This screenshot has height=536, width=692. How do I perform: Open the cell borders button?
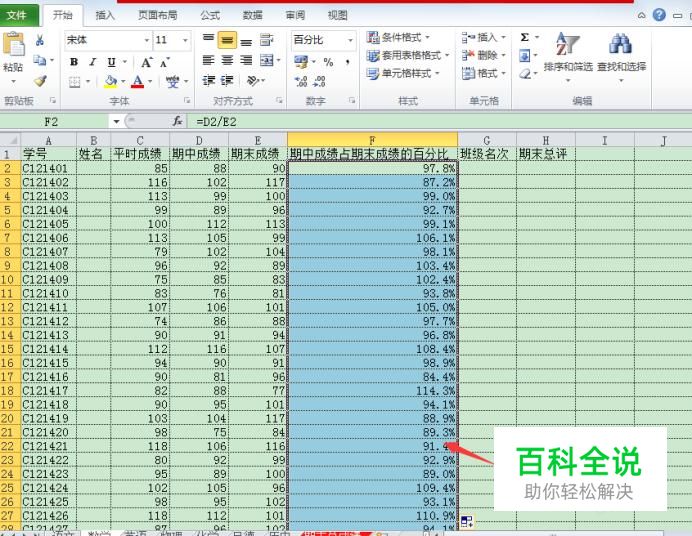coord(75,82)
